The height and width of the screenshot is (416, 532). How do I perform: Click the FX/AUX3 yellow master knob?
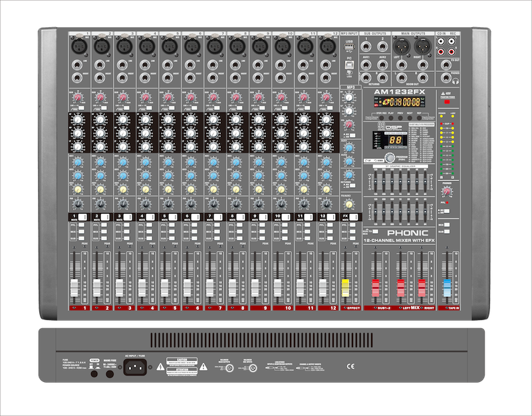coord(348,204)
